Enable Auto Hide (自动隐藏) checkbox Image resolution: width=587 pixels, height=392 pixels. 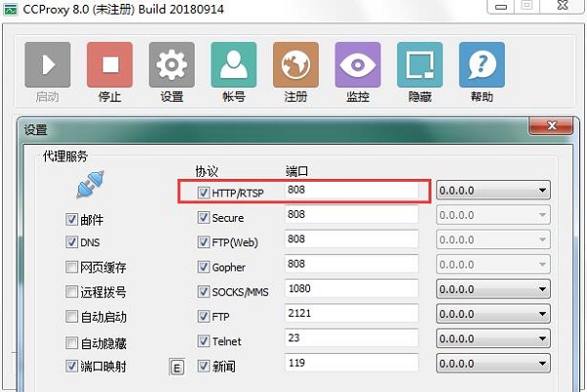point(71,342)
